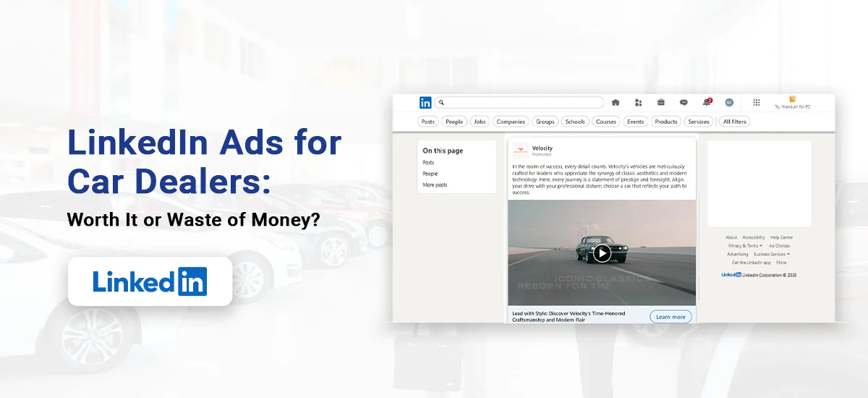Open the apps grid icon

click(x=757, y=103)
